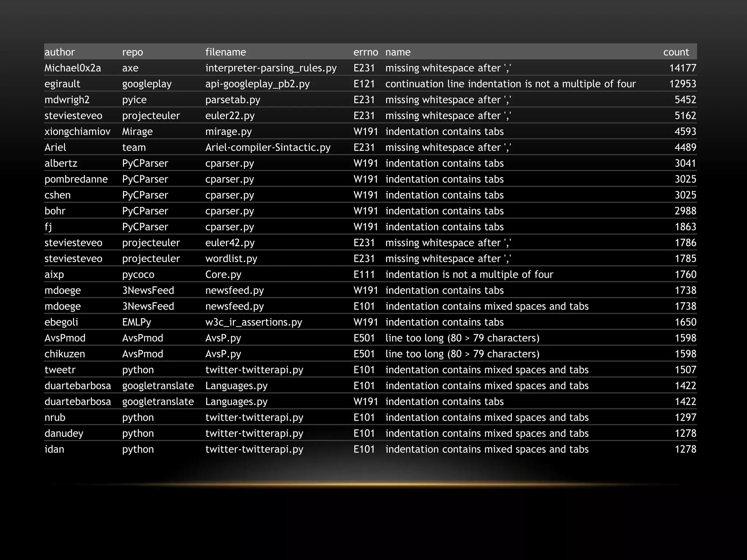Viewport: 747px width, 560px height.
Task: Select author cell 'cshen'
Action: (x=57, y=195)
